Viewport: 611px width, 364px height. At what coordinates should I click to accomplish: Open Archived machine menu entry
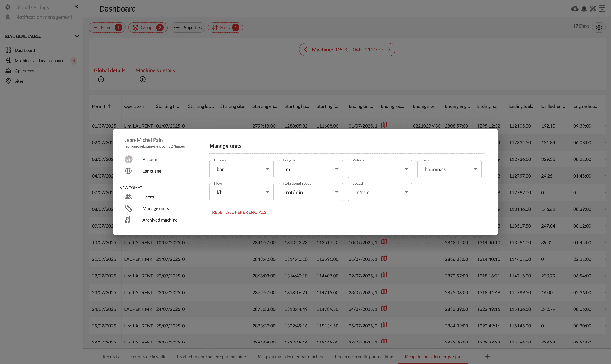click(x=160, y=220)
